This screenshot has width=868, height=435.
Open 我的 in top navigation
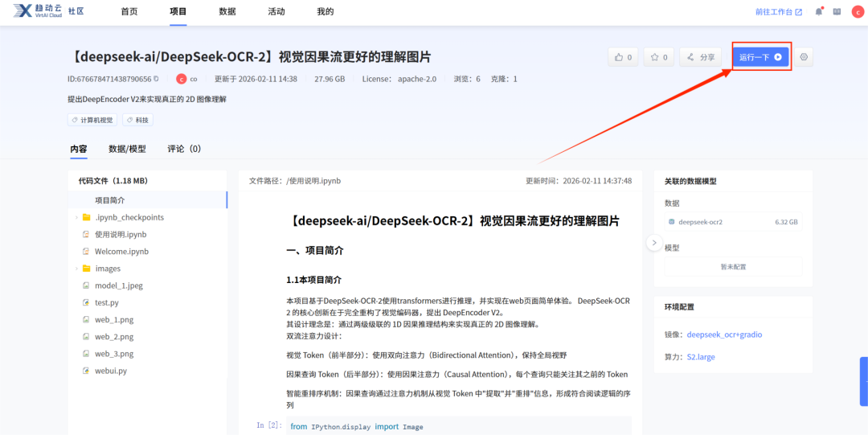pyautogui.click(x=325, y=11)
